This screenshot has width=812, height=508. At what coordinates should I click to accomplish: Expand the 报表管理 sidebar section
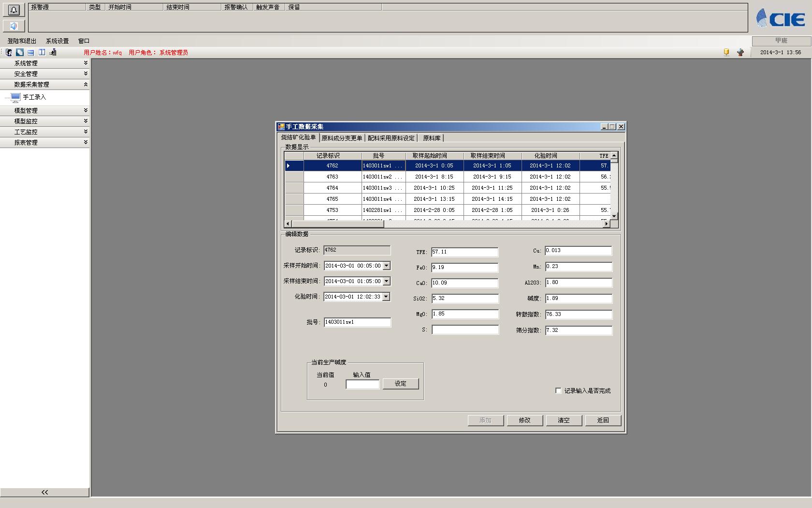[44, 142]
